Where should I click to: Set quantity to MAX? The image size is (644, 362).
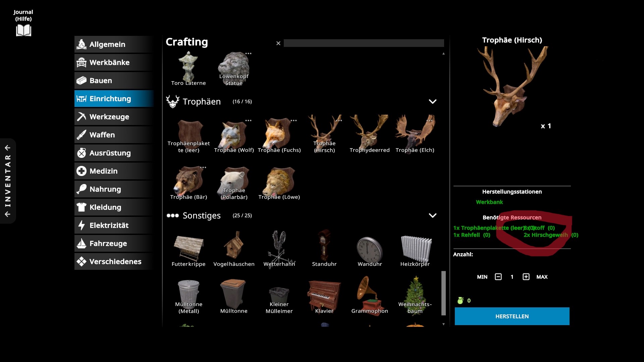click(x=542, y=277)
